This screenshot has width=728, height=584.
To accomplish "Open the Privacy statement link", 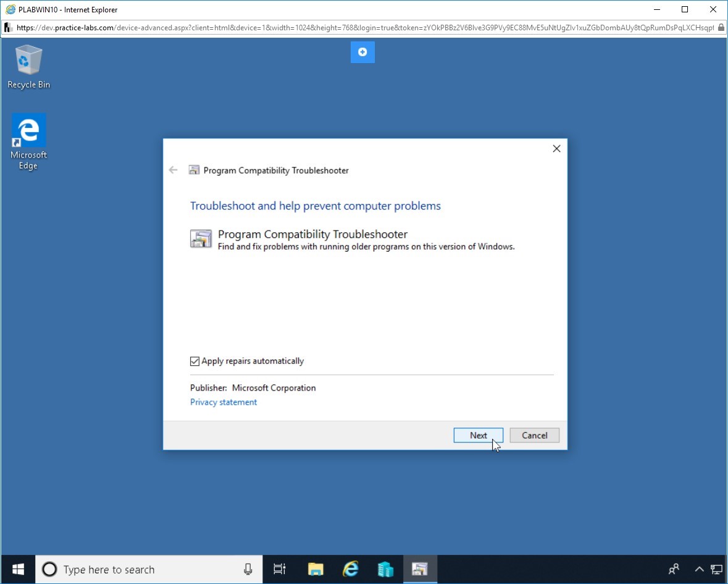I will (x=224, y=402).
